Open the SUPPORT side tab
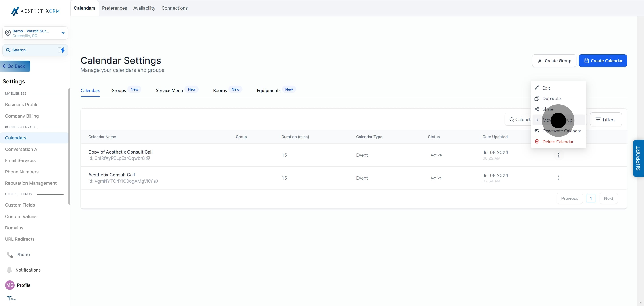 tap(638, 158)
